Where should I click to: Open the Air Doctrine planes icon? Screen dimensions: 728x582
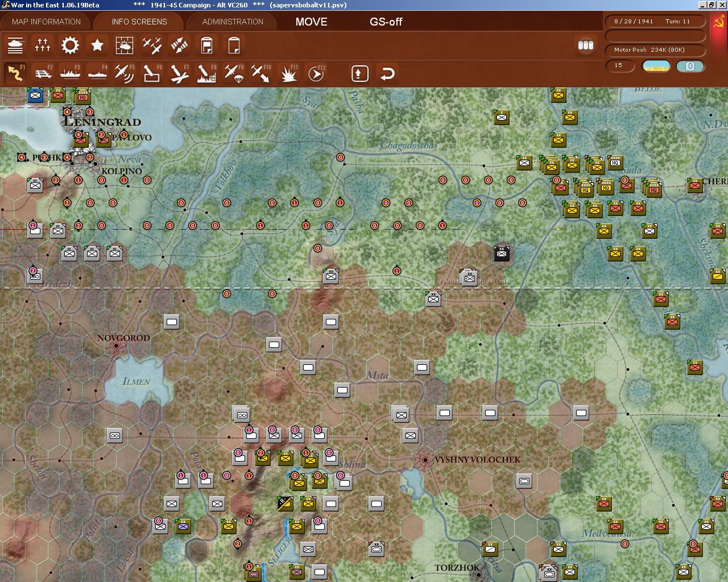point(152,45)
